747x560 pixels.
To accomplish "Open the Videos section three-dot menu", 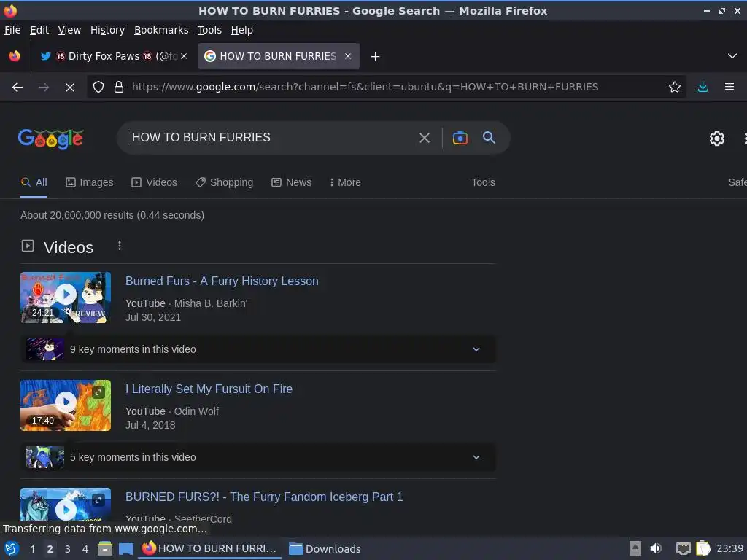I will tap(119, 246).
